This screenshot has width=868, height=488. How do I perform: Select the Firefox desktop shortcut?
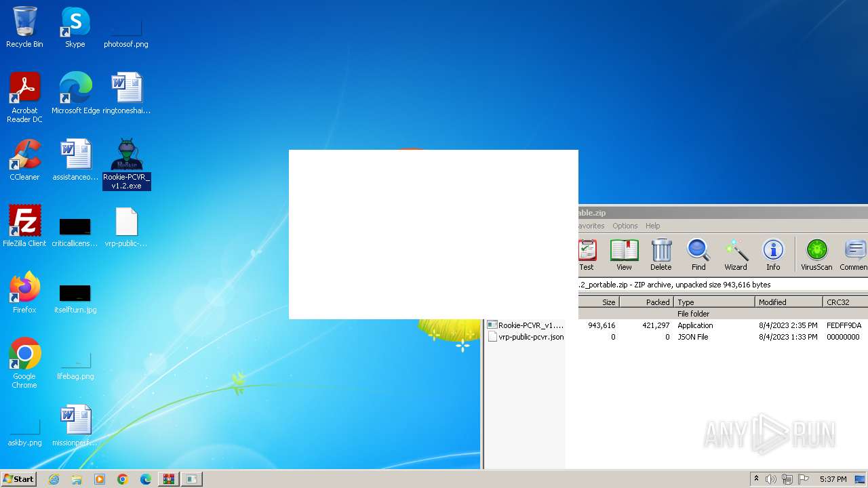pyautogui.click(x=24, y=293)
